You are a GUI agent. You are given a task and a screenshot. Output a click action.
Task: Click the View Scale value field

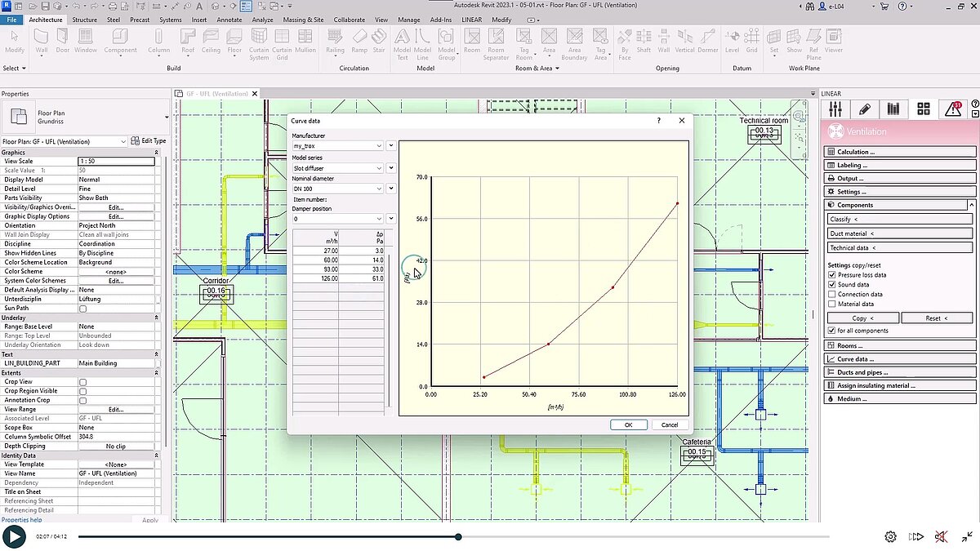click(x=117, y=161)
